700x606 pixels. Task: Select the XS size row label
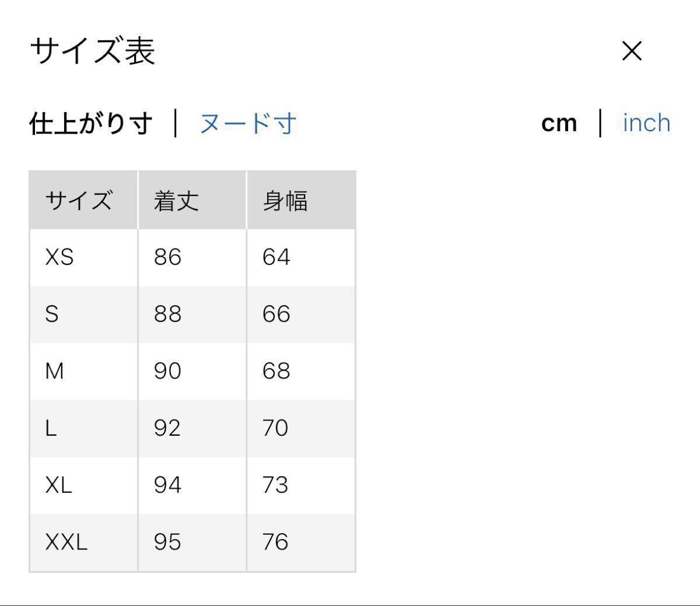click(x=60, y=257)
